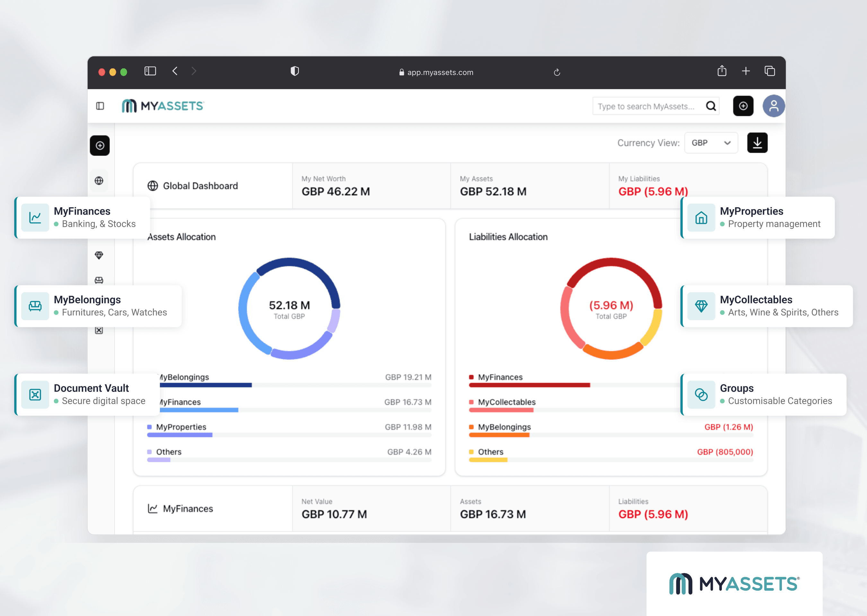
Task: Click the share icon in the browser toolbar
Action: coord(722,71)
